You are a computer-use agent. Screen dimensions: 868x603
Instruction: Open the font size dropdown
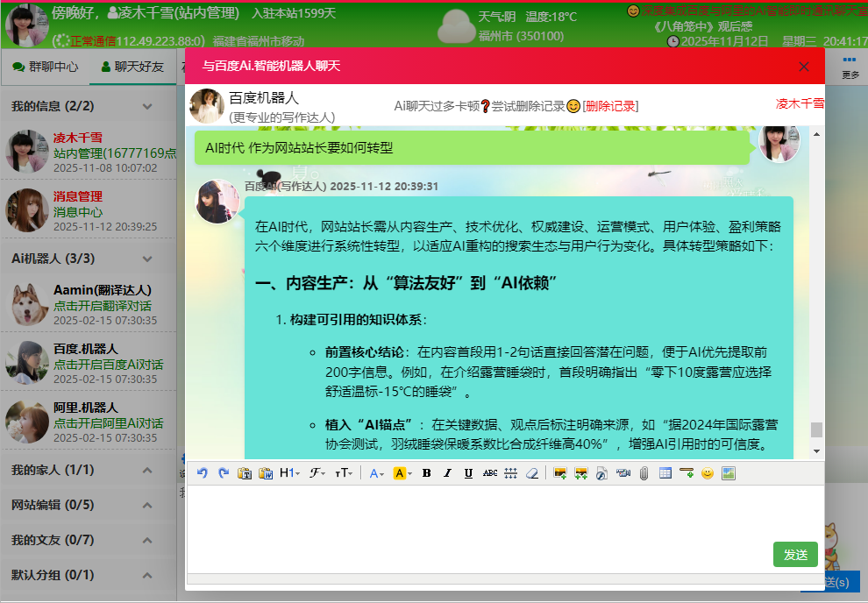[341, 473]
